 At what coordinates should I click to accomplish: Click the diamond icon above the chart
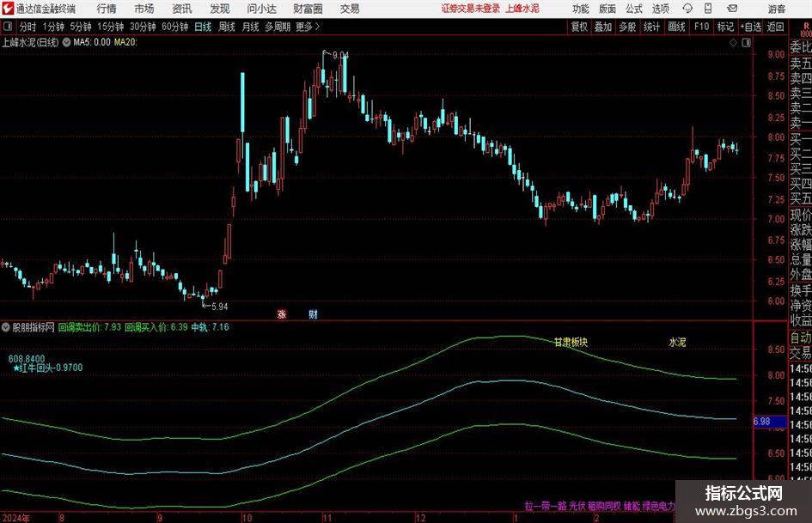click(733, 42)
